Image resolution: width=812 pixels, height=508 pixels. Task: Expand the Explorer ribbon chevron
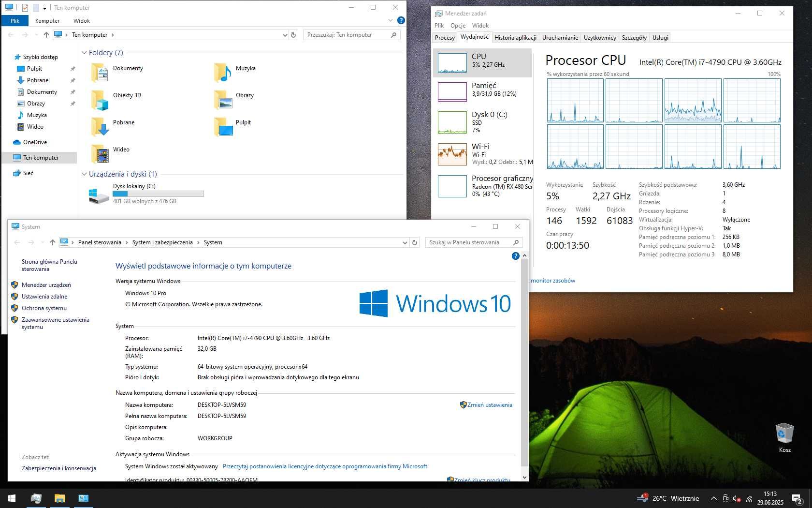click(390, 20)
